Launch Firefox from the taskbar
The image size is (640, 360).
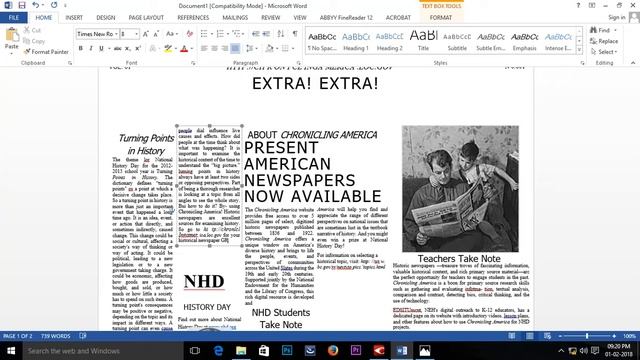333,351
